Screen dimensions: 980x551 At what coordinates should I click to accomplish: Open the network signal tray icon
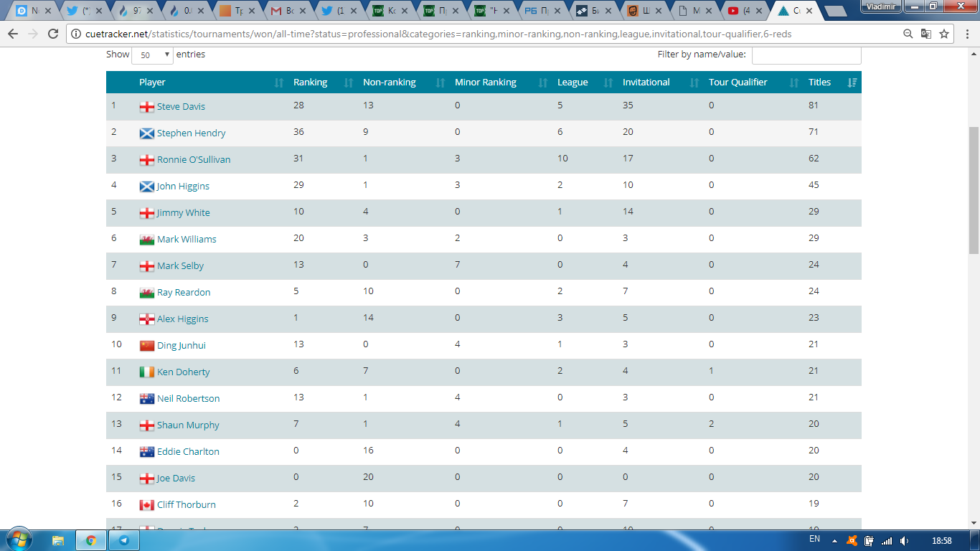(x=887, y=541)
